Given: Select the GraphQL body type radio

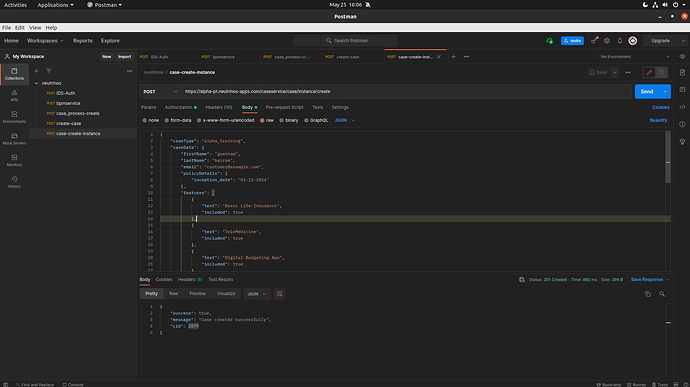Looking at the screenshot, I should pos(306,120).
